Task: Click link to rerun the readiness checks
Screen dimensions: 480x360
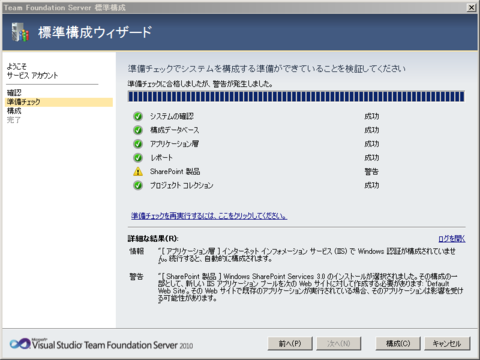Action: [x=209, y=216]
